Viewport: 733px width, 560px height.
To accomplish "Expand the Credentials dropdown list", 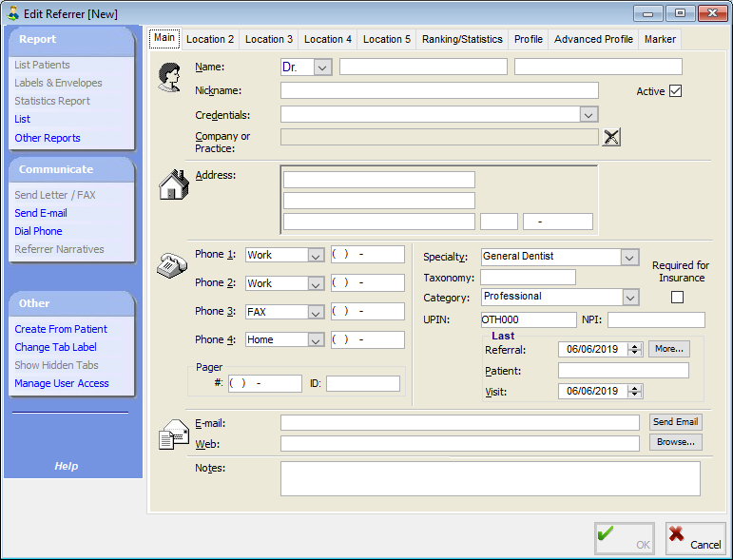I will [x=588, y=114].
